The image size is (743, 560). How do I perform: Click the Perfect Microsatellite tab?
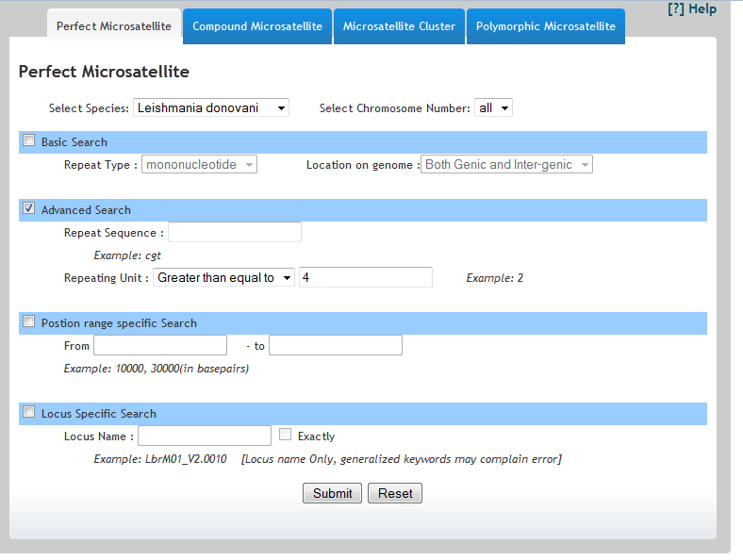tap(114, 26)
